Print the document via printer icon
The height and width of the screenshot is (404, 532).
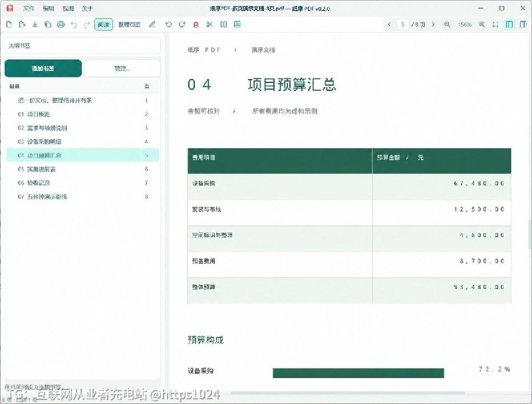pos(61,25)
